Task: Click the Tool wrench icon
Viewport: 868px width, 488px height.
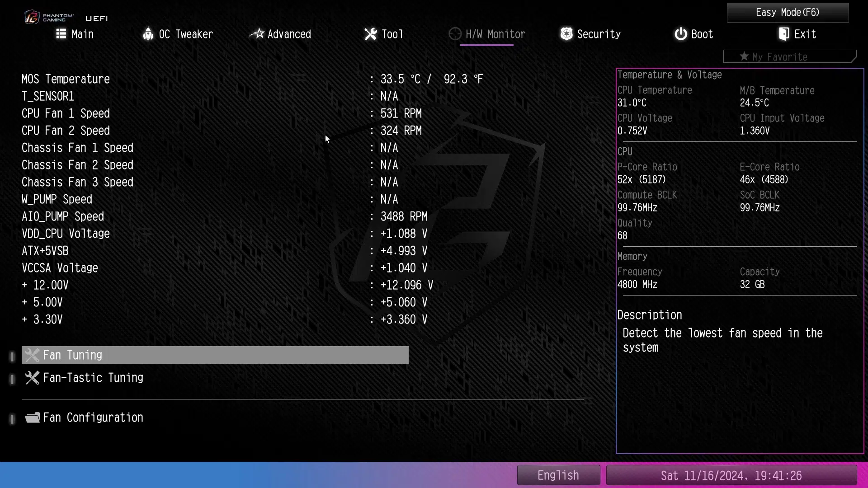Action: (x=370, y=34)
